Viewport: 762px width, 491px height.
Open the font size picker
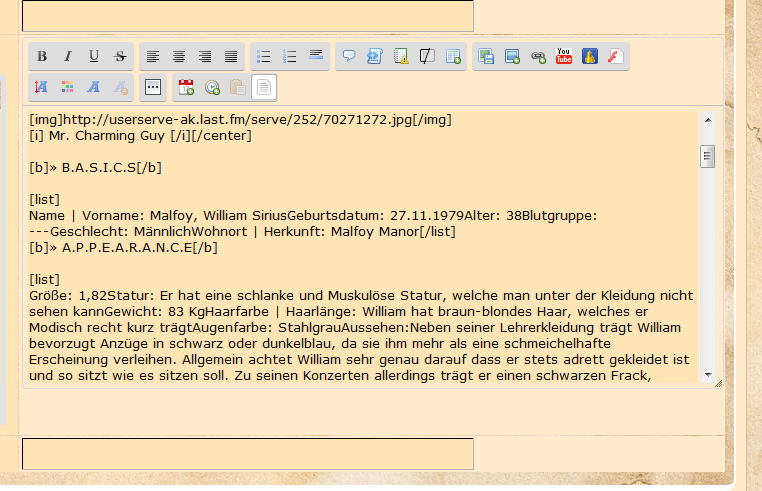[x=42, y=88]
